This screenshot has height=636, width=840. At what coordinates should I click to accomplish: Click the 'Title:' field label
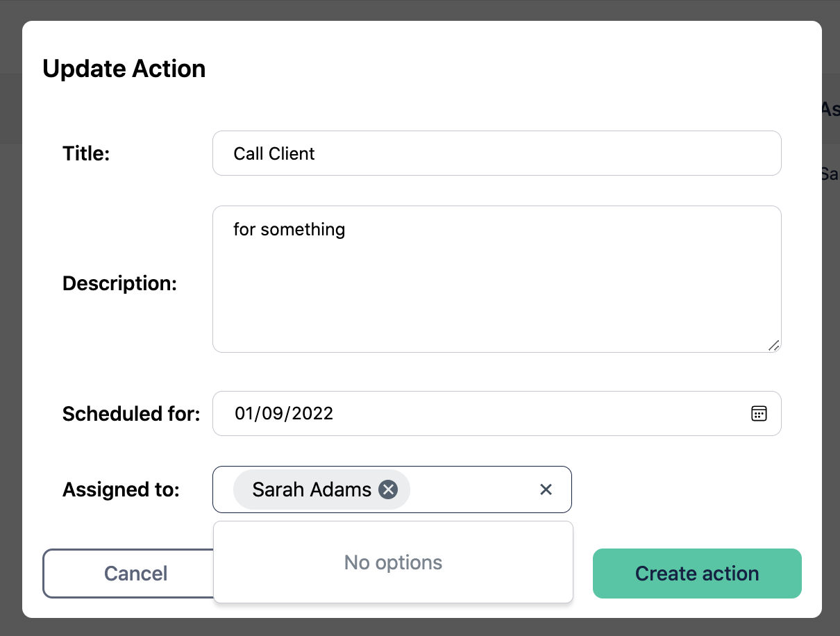[86, 153]
